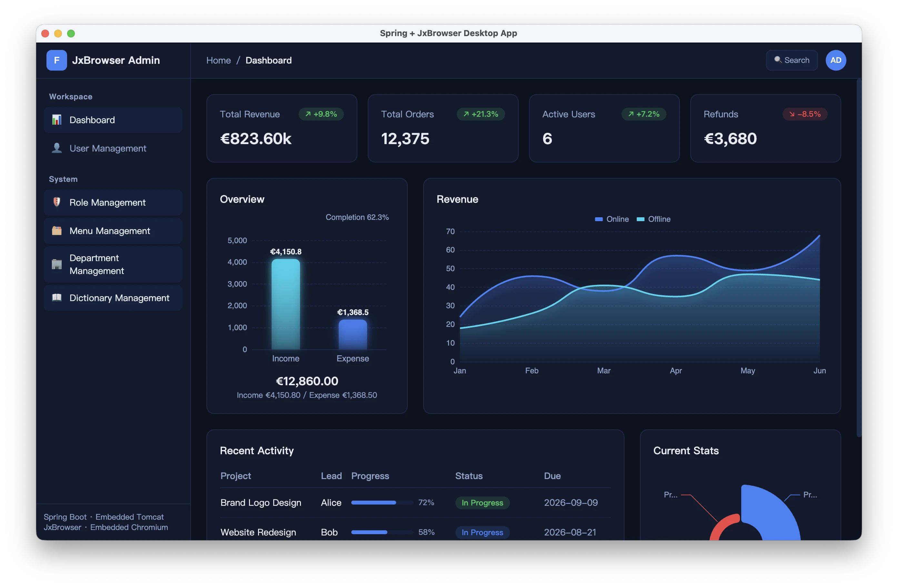Click the Menu Management folder icon
898x588 pixels.
[56, 230]
